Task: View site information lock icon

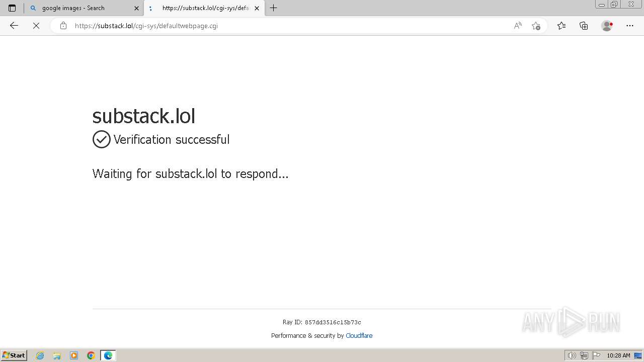Action: click(x=63, y=26)
